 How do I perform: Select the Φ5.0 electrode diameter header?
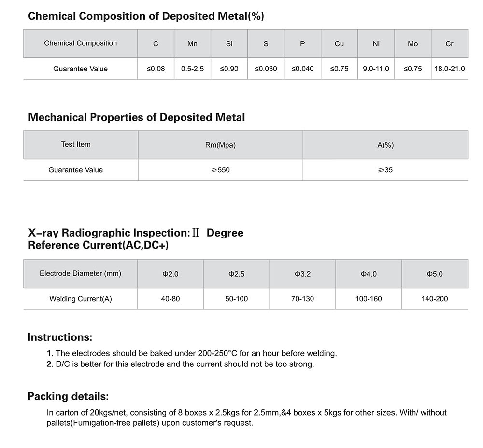[435, 274]
